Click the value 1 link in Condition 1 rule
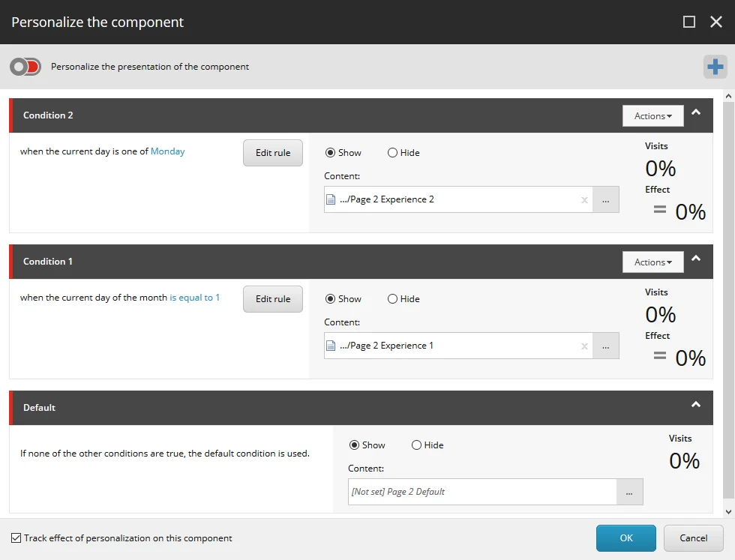The height and width of the screenshot is (560, 735). (x=217, y=298)
